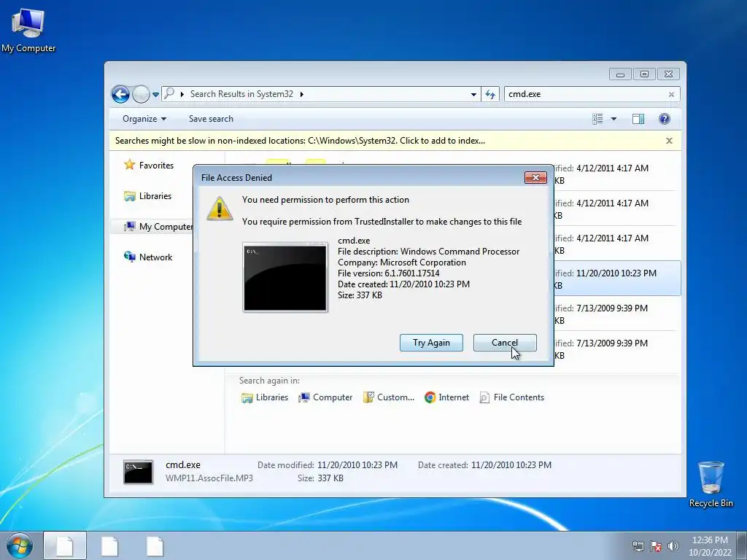The width and height of the screenshot is (747, 560).
Task: Open the Recycle Bin desktop icon
Action: coord(711,484)
